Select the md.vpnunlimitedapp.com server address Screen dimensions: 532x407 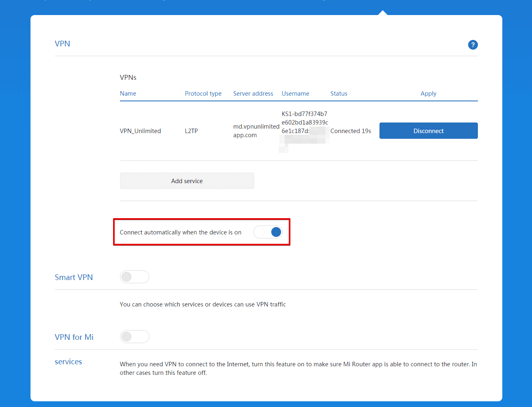click(256, 131)
